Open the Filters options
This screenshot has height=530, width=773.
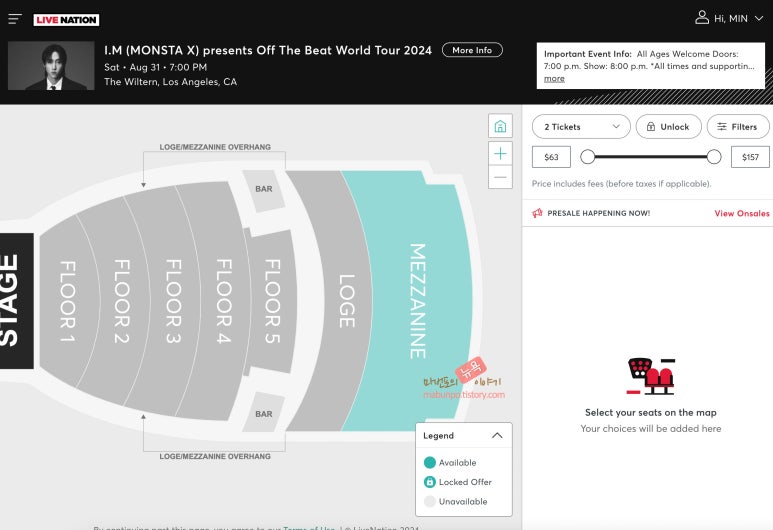tap(738, 127)
